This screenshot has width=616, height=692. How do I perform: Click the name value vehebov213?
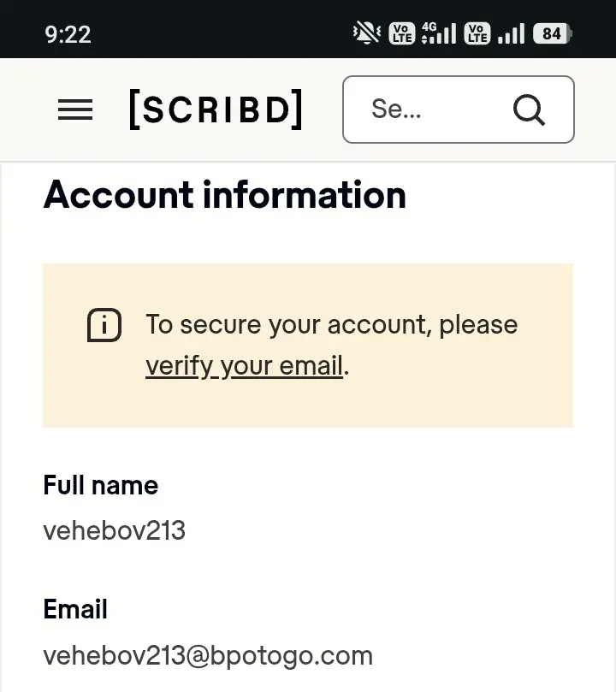click(115, 530)
